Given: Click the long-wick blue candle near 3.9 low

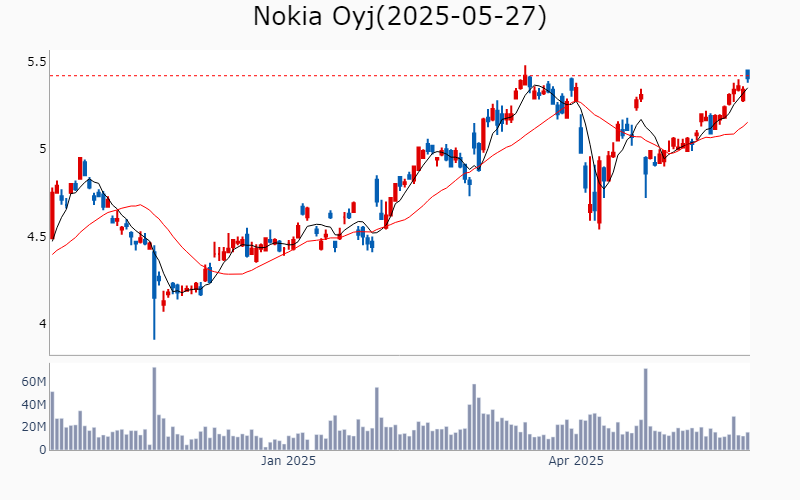Looking at the screenshot, I should [154, 292].
